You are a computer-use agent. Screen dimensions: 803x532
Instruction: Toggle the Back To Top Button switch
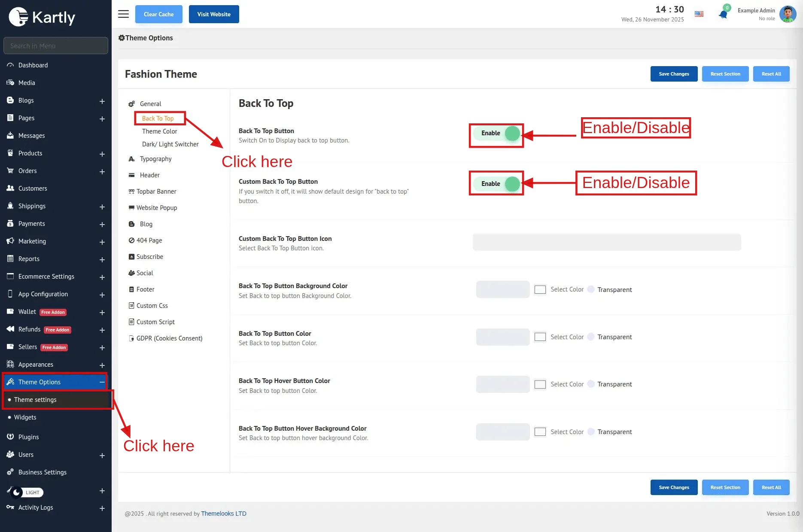pos(496,134)
